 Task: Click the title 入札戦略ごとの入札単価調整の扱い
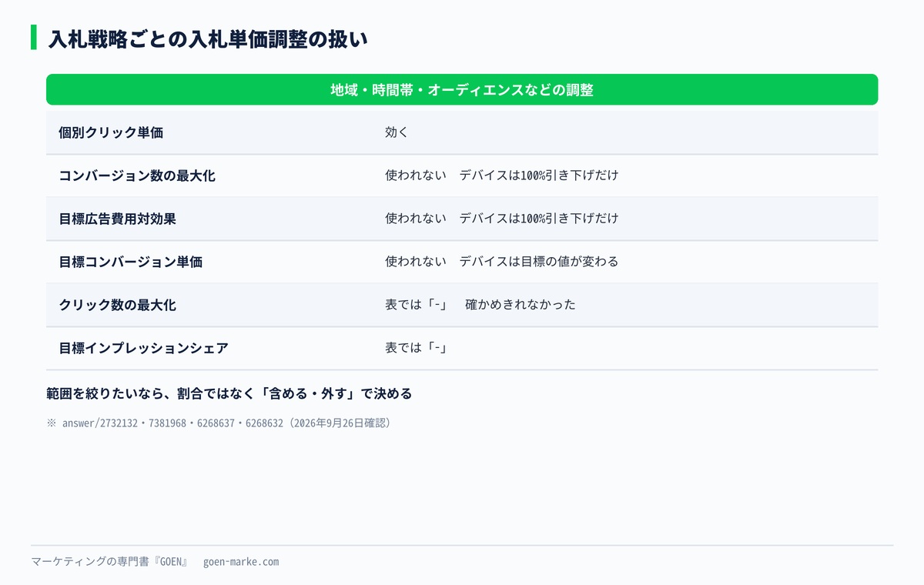pyautogui.click(x=208, y=38)
